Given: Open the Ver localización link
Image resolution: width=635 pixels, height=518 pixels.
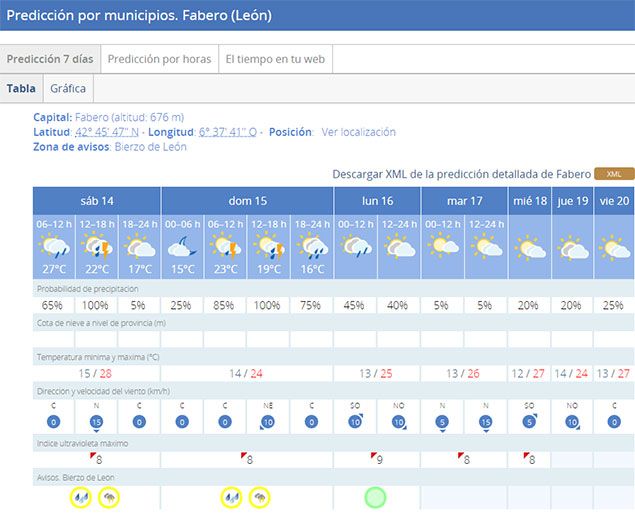Looking at the screenshot, I should coord(358,132).
